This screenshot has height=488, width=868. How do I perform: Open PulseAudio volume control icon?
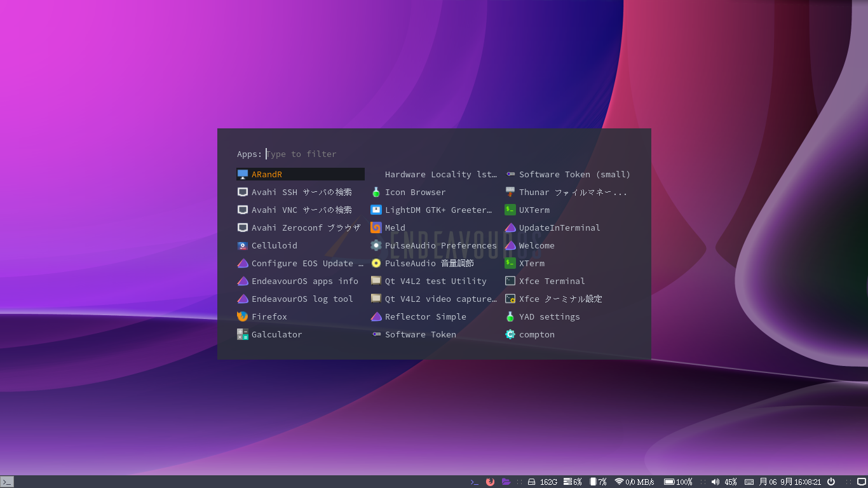376,263
